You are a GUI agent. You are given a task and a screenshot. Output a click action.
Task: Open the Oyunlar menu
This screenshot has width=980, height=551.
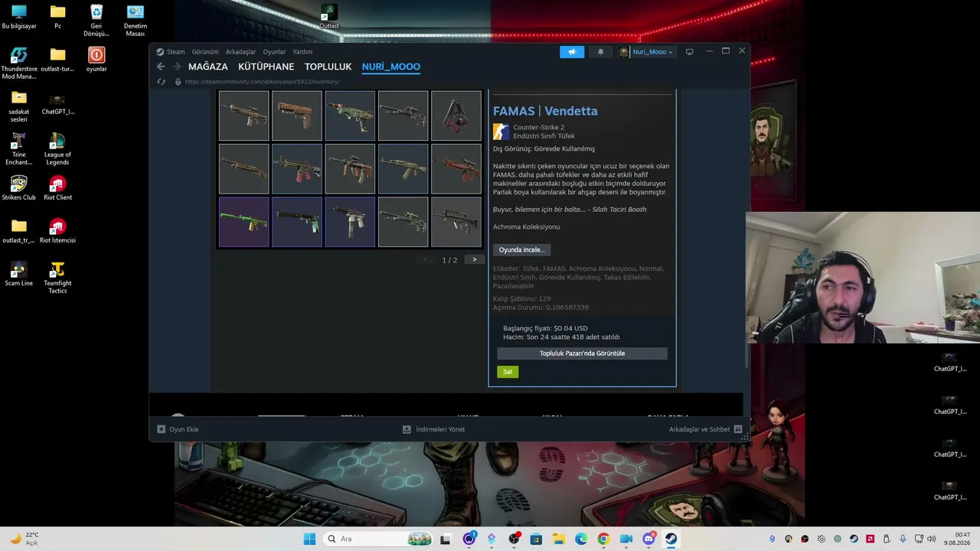274,52
